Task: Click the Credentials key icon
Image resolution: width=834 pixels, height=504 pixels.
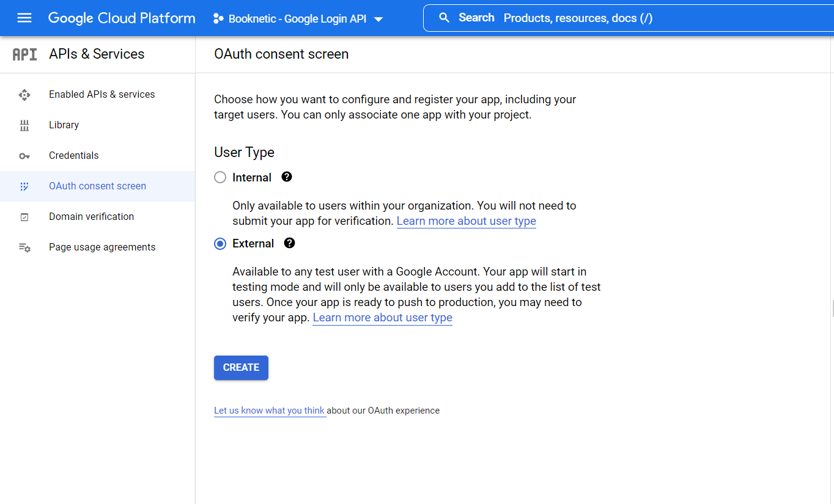Action: click(x=24, y=155)
